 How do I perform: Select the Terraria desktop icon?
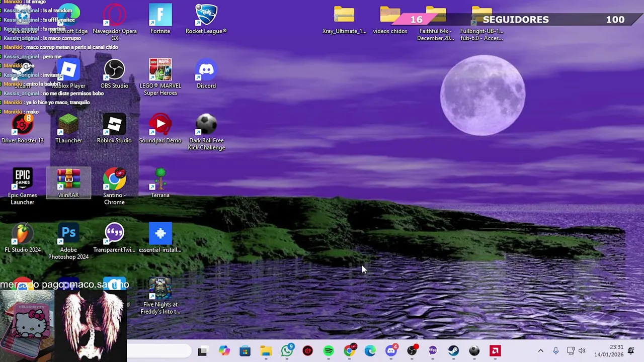pos(160,184)
